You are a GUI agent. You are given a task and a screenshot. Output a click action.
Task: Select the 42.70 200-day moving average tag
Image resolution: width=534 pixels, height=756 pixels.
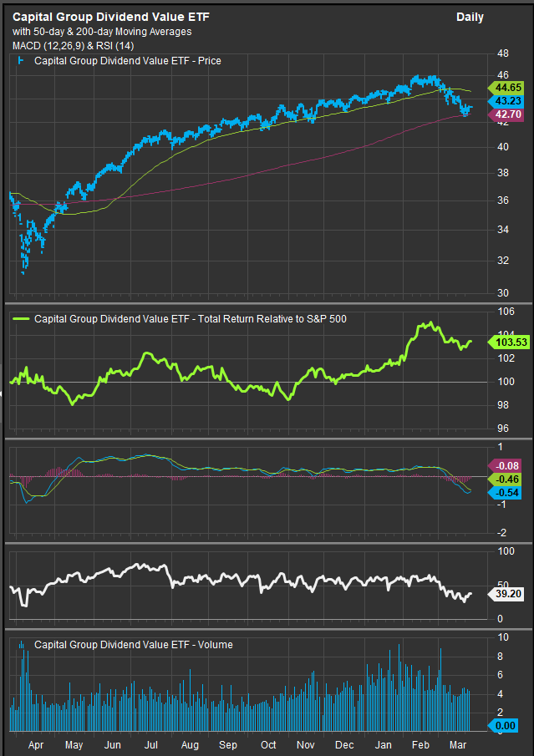pyautogui.click(x=508, y=114)
